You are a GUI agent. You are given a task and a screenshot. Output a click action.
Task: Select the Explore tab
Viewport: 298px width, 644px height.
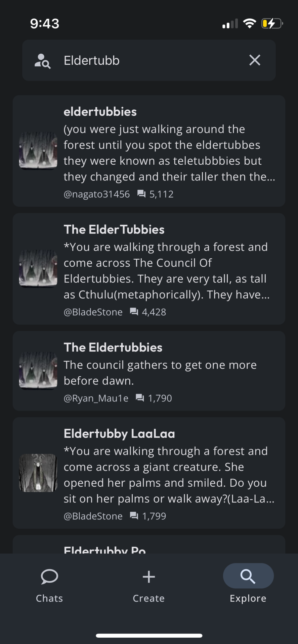click(x=248, y=584)
